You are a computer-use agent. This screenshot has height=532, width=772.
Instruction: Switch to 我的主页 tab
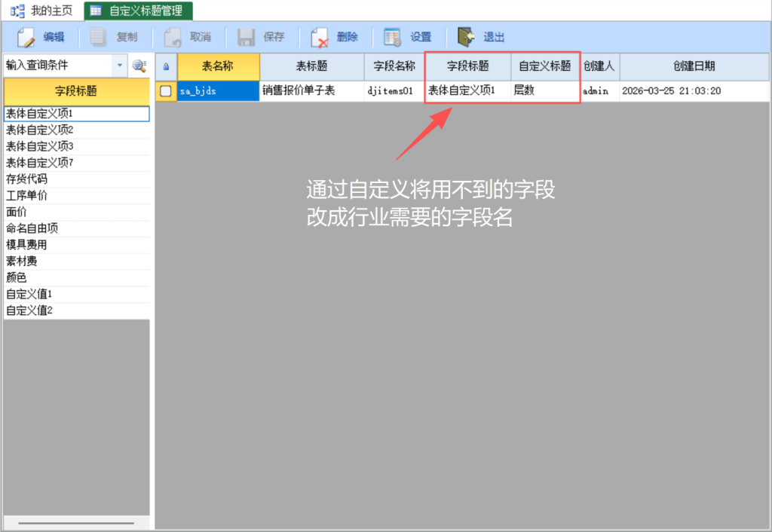click(x=42, y=11)
